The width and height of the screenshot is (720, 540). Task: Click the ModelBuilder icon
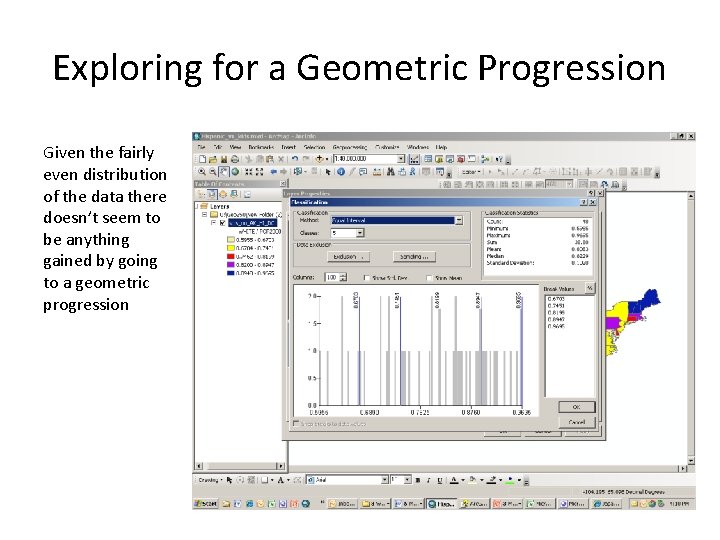(x=485, y=159)
